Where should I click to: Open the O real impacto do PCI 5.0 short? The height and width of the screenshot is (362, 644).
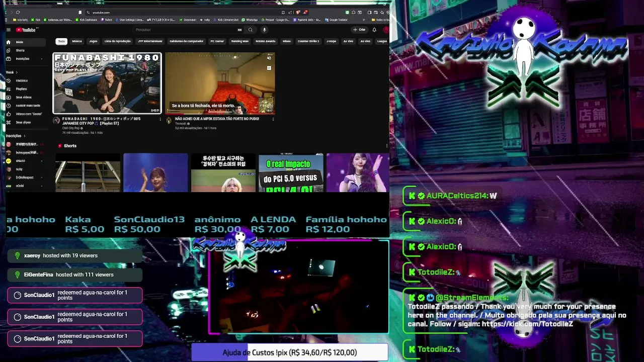291,173
